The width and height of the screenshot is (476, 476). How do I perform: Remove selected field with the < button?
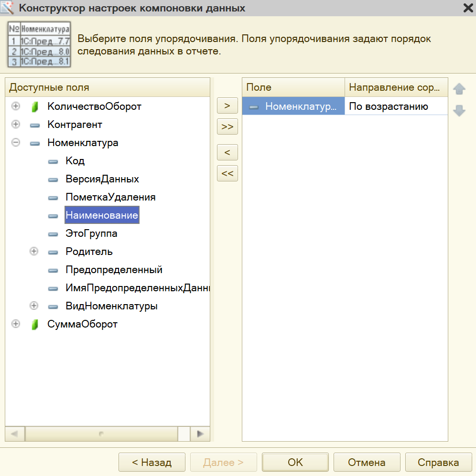227,152
